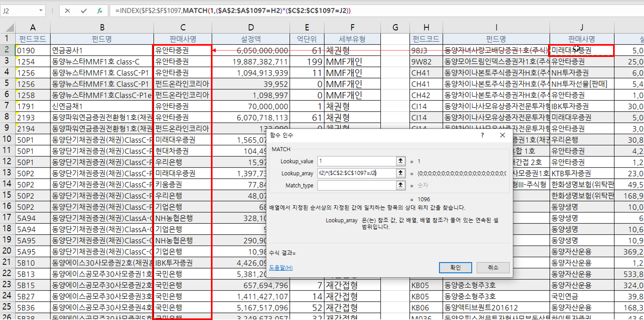Click the Name Box showing J2
This screenshot has width=644, height=320.
19,11
